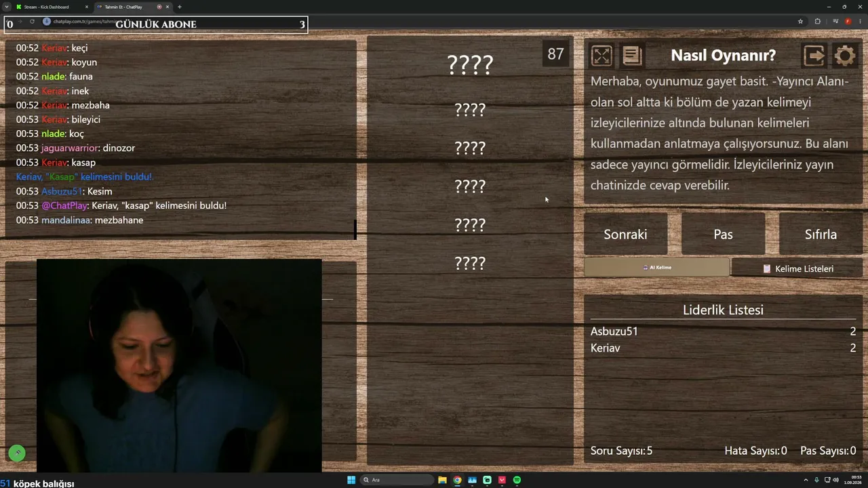The width and height of the screenshot is (868, 488).
Task: Select the Tahmin Et - ChatPlay tab
Action: click(x=133, y=7)
